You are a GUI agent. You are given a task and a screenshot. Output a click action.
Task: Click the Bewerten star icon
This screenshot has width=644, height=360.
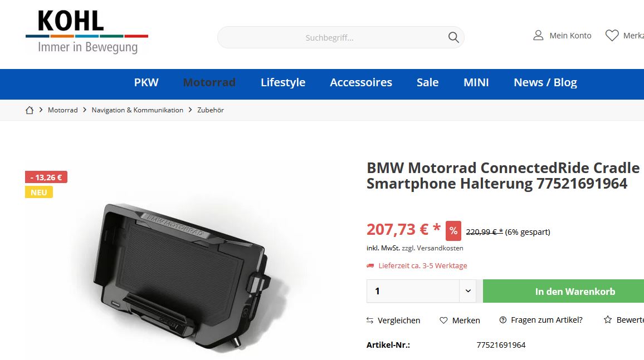pyautogui.click(x=608, y=319)
